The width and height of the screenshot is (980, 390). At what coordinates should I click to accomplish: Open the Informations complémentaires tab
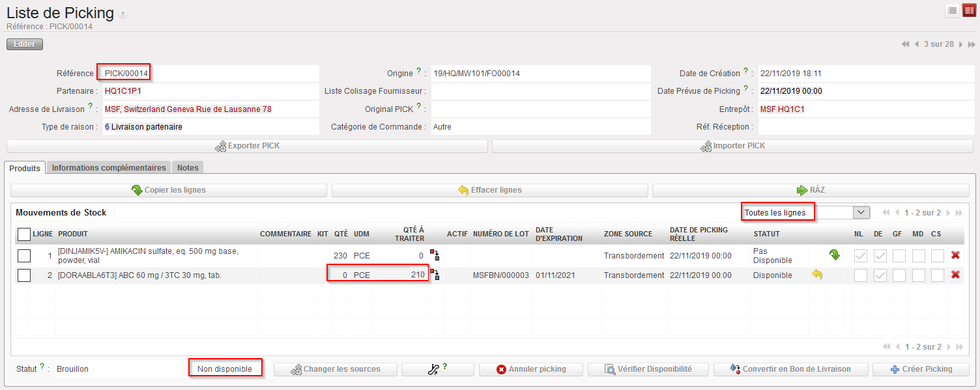coord(109,168)
